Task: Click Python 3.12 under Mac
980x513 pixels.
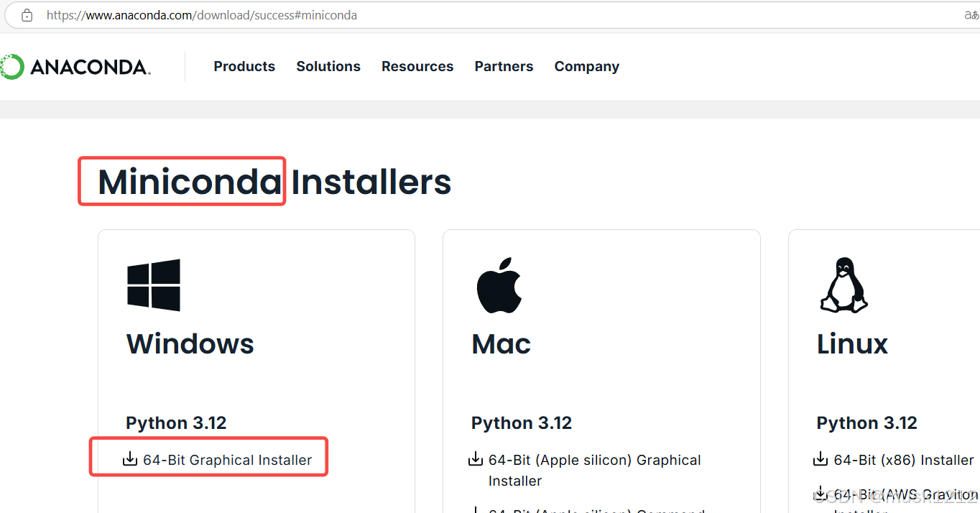Action: (x=522, y=423)
